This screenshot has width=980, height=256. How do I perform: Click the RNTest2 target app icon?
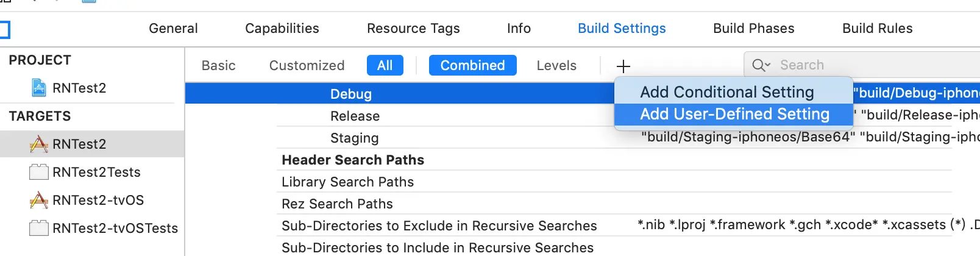coord(39,144)
